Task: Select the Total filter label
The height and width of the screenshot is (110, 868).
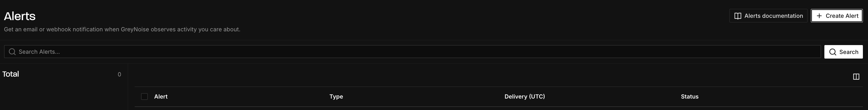Action: tap(10, 74)
